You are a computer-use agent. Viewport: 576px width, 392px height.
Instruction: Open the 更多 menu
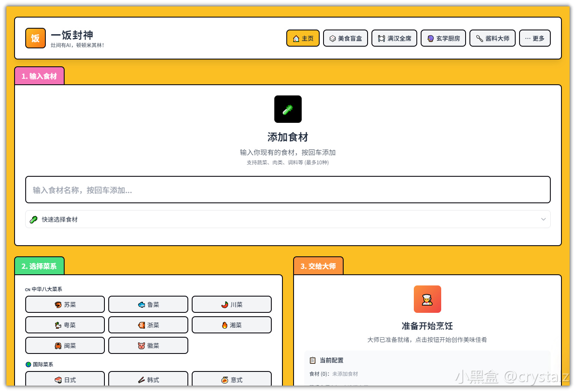point(535,38)
